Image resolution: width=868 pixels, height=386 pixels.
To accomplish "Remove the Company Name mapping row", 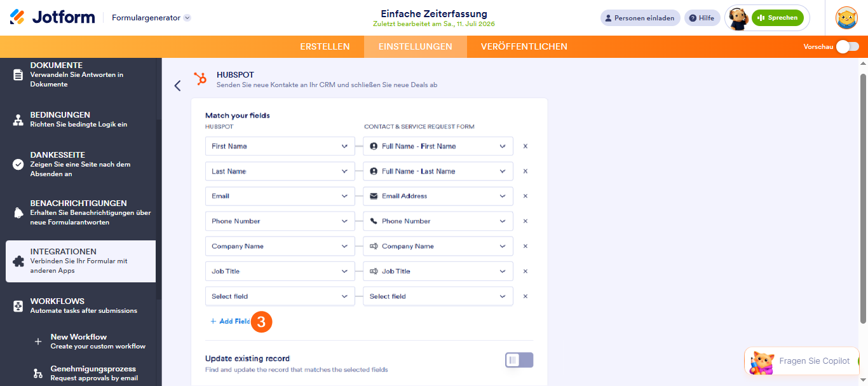I will (x=526, y=246).
